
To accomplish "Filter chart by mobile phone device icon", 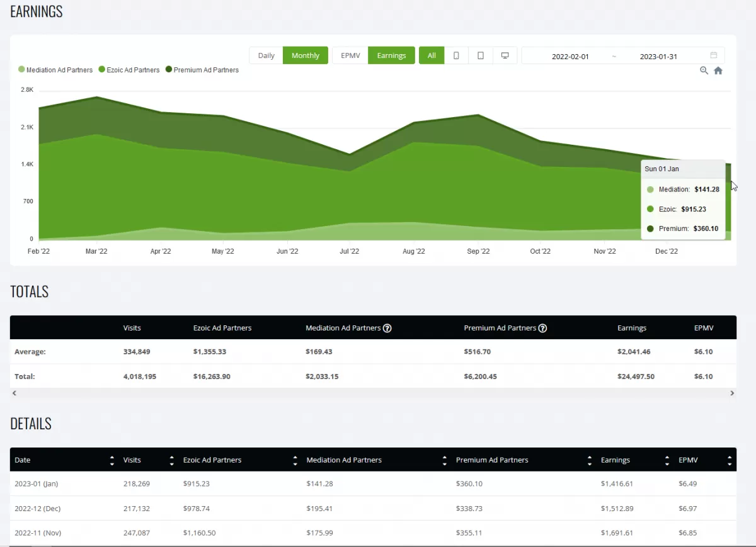I will pyautogui.click(x=456, y=55).
